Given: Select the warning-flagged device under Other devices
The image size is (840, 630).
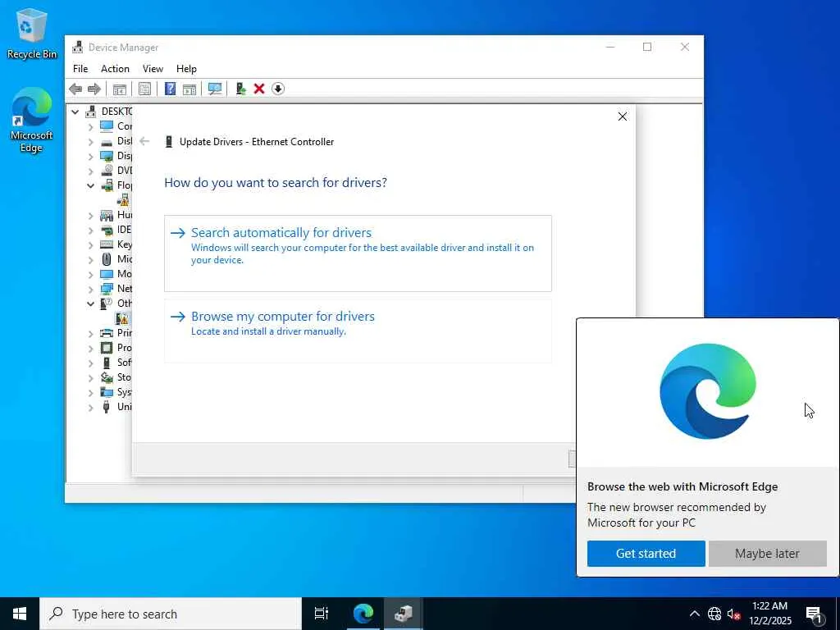Looking at the screenshot, I should point(123,318).
